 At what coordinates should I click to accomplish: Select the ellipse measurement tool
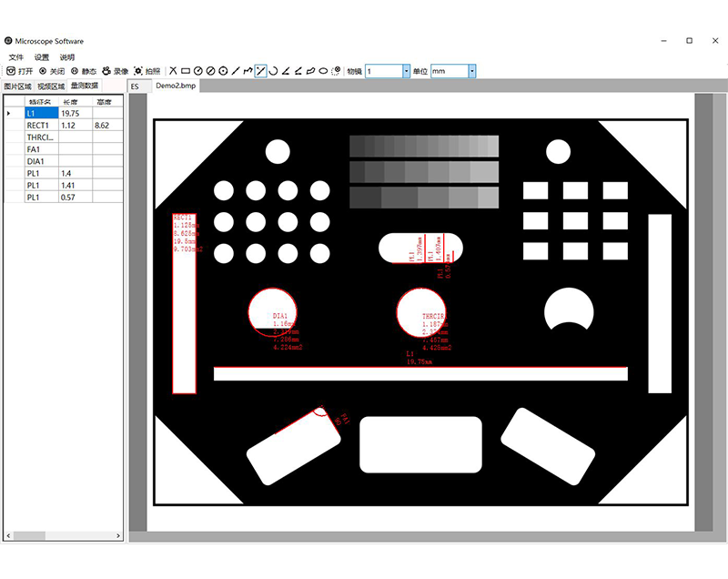tap(323, 70)
